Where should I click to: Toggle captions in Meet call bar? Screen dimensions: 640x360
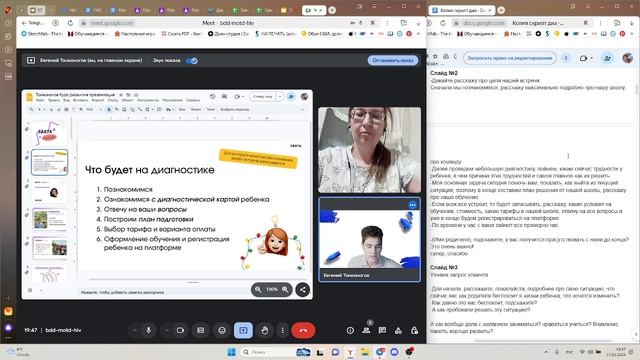200,330
